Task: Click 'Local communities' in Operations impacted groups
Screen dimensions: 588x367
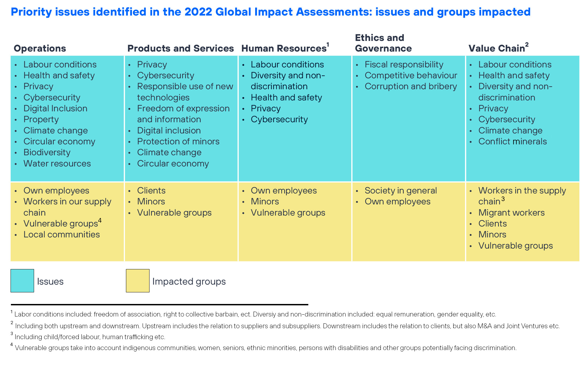Action: (62, 234)
